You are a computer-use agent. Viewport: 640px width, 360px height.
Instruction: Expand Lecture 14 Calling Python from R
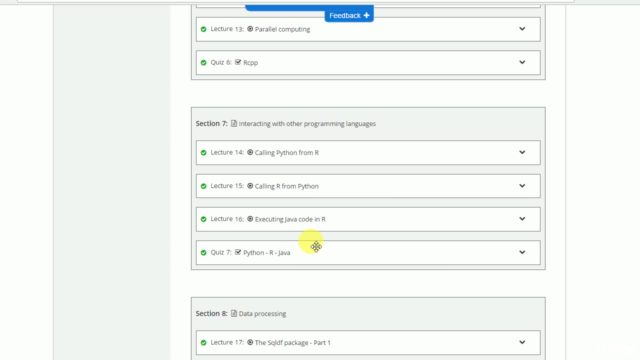pyautogui.click(x=522, y=152)
